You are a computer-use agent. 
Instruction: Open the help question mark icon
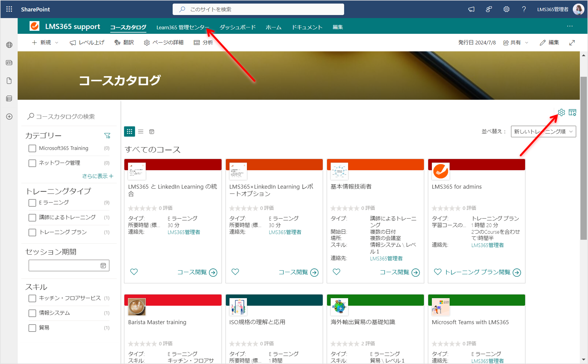tap(524, 9)
